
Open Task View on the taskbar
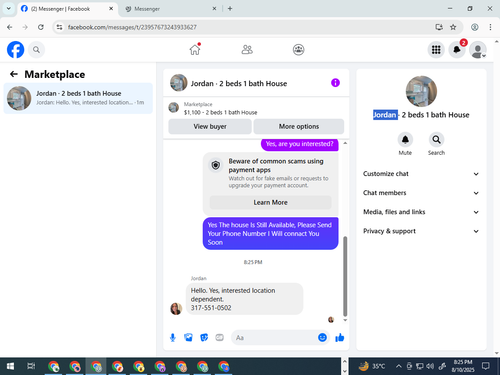click(x=31, y=366)
